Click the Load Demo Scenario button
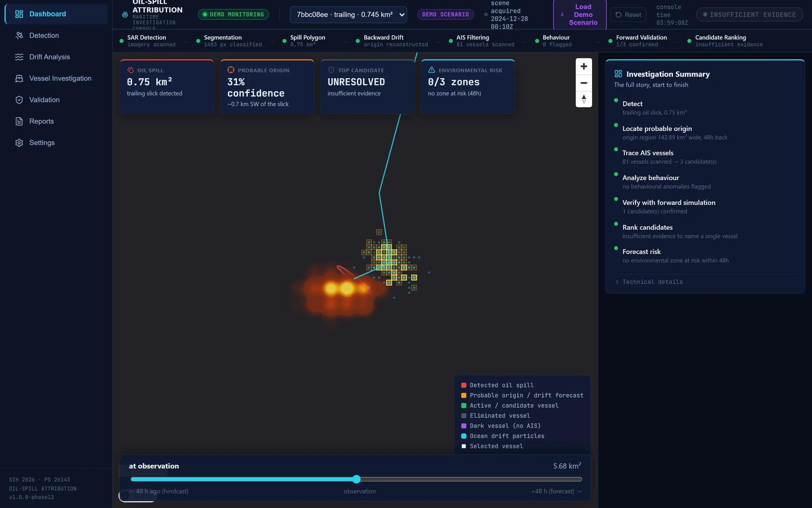 [580, 15]
